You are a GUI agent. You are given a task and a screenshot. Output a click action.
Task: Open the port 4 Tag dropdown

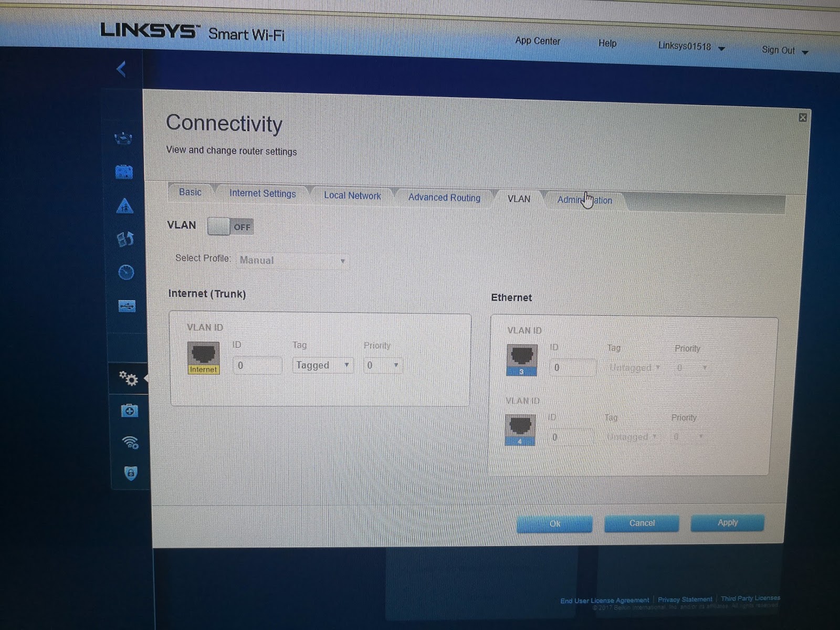(631, 437)
